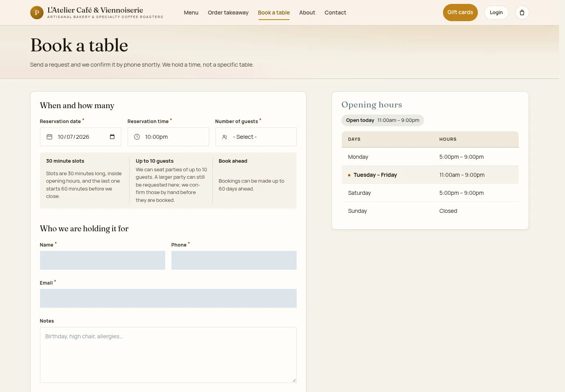
Task: Click the 'Who we are holding it for' heading
Action: 84,229
